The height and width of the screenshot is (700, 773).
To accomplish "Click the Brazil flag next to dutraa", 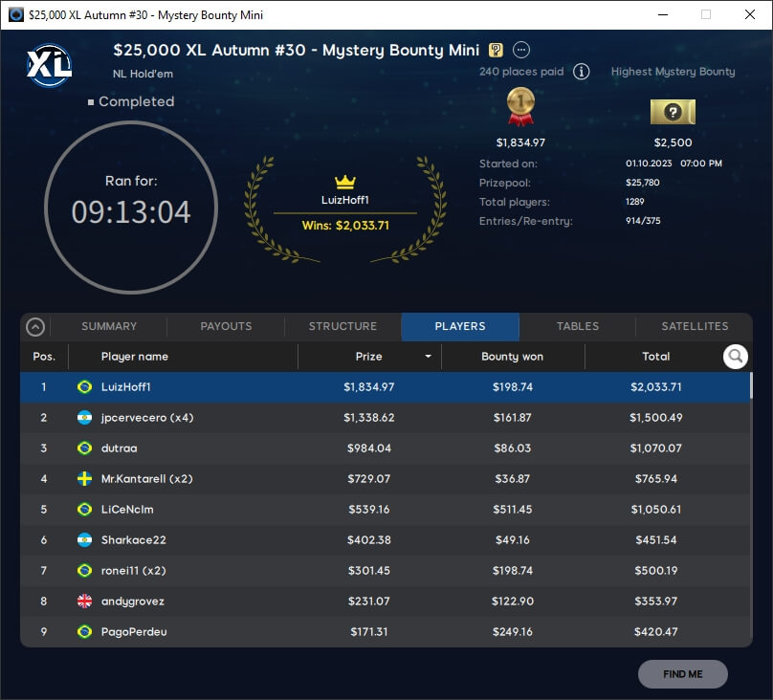I will (x=85, y=448).
